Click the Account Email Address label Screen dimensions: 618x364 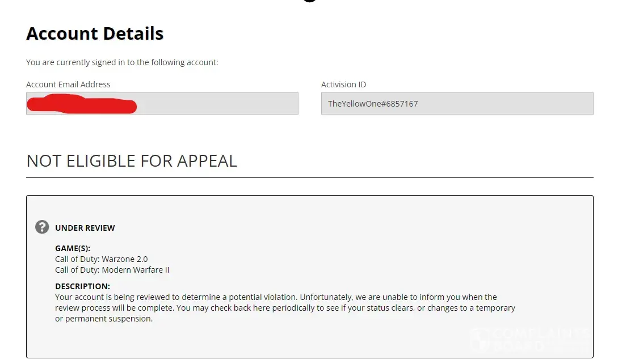tap(68, 84)
